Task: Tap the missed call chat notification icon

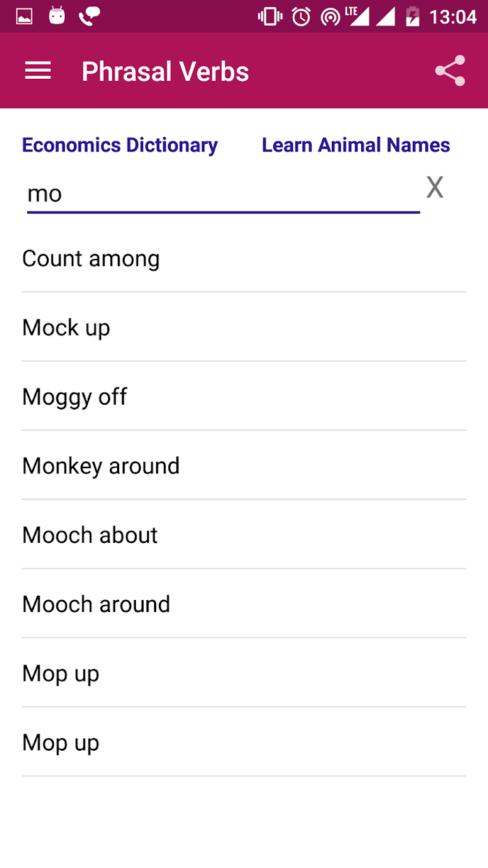Action: coord(89,16)
